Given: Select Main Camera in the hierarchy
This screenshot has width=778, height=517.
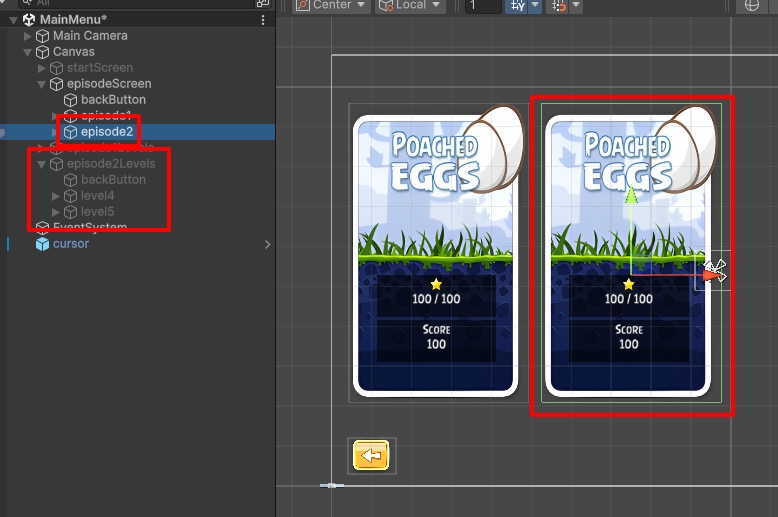Looking at the screenshot, I should point(90,36).
